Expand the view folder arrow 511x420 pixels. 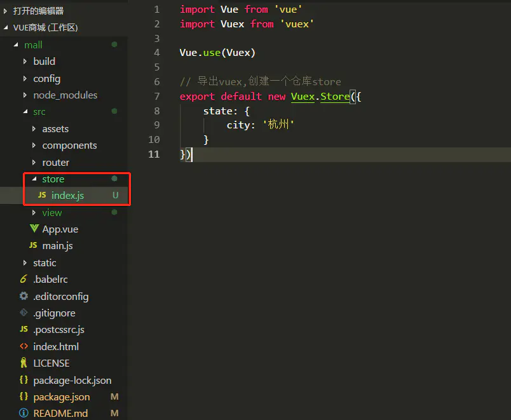tap(34, 212)
